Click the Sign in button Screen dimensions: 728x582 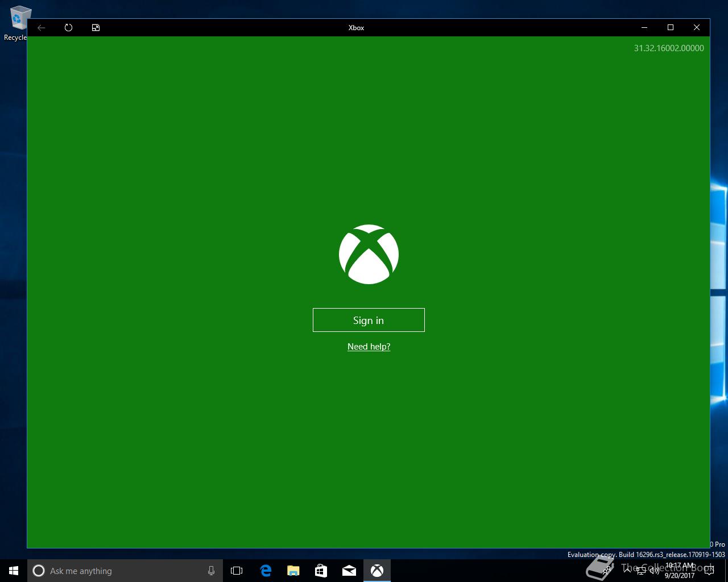click(x=369, y=320)
